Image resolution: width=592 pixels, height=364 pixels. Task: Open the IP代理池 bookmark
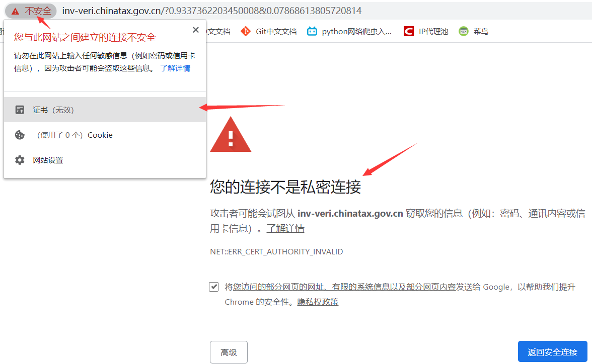click(x=426, y=32)
